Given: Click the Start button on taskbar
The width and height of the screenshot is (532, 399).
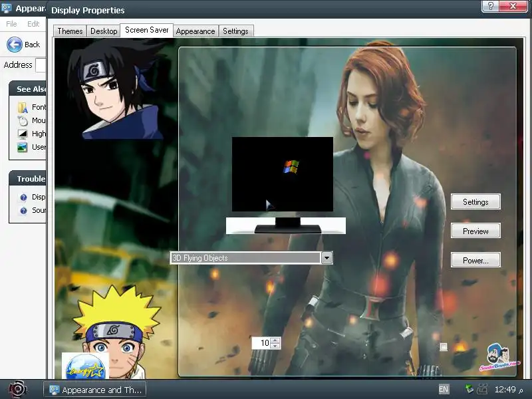Looking at the screenshot, I should 18,389.
